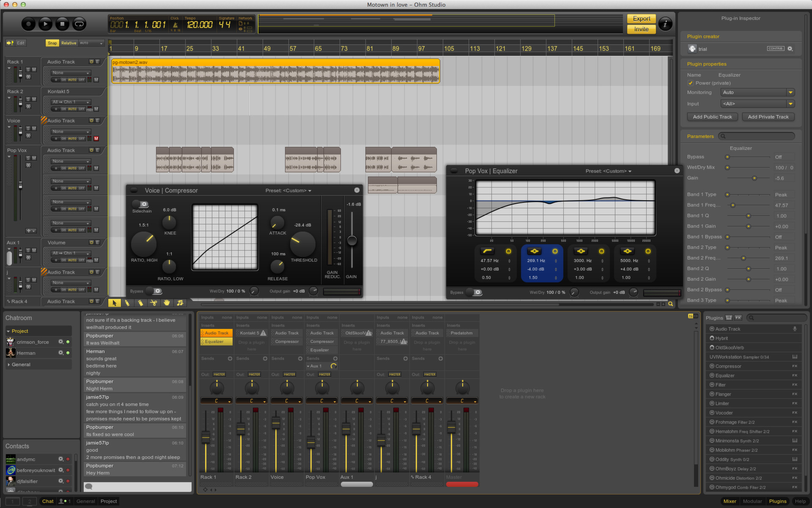Screen dimensions: 812x508
Task: Open the General chatroom channel
Action: [x=20, y=364]
